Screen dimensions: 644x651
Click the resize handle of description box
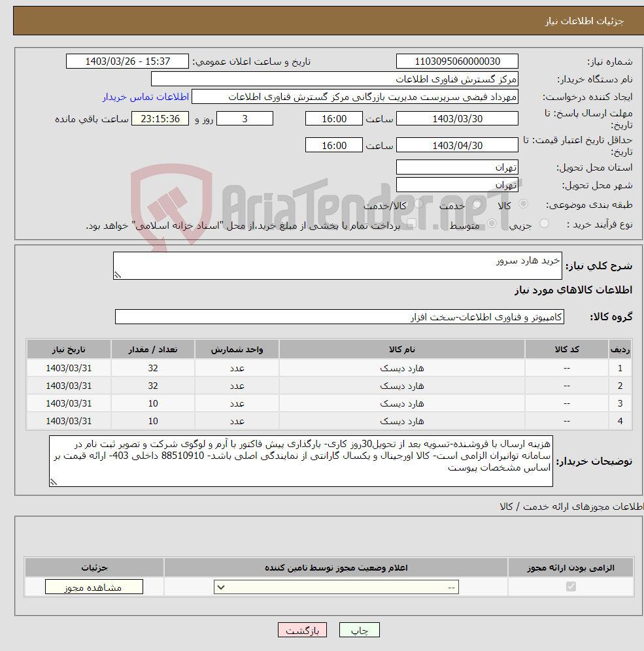coord(118,275)
